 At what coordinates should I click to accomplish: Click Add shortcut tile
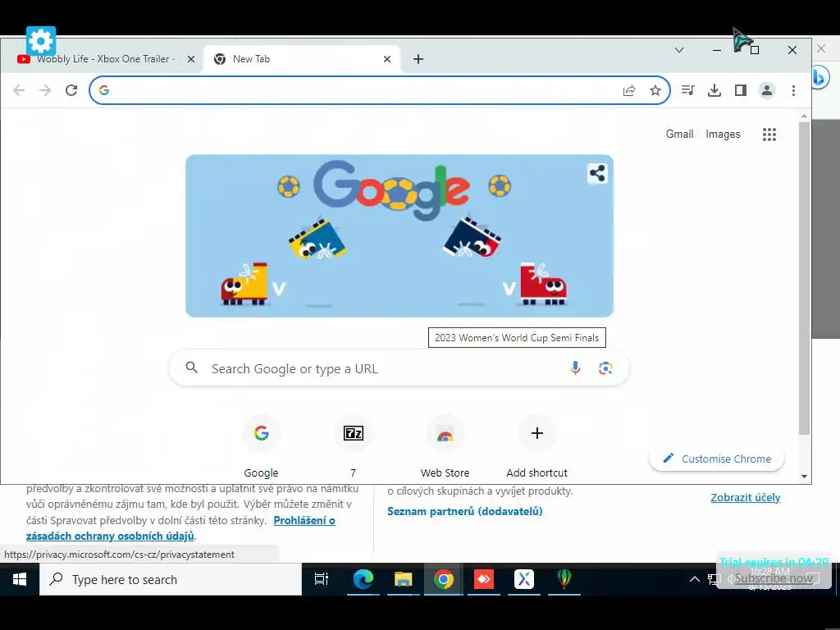coord(536,445)
